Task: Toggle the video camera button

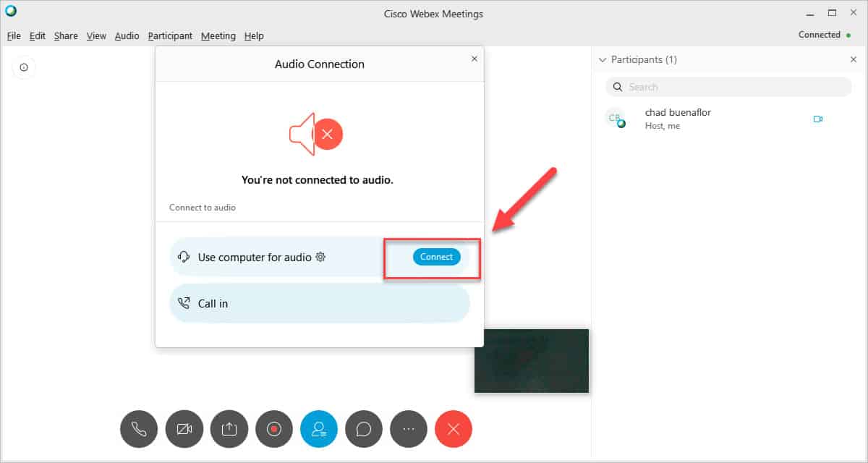Action: [x=184, y=429]
